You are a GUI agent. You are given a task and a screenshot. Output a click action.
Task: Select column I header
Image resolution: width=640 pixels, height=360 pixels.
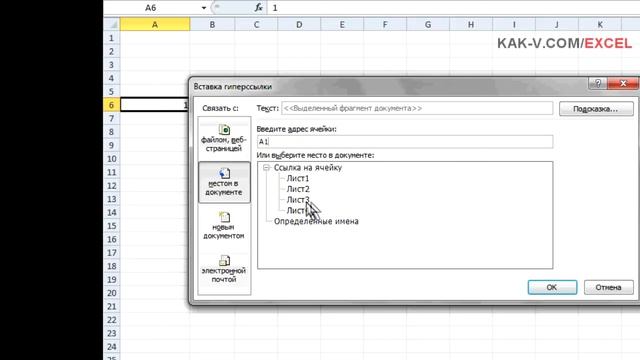[514, 24]
